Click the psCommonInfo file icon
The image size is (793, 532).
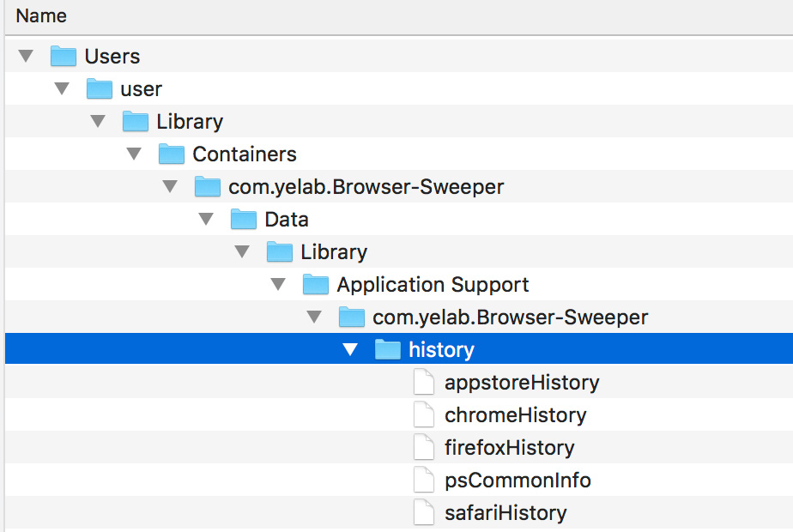[x=424, y=481]
